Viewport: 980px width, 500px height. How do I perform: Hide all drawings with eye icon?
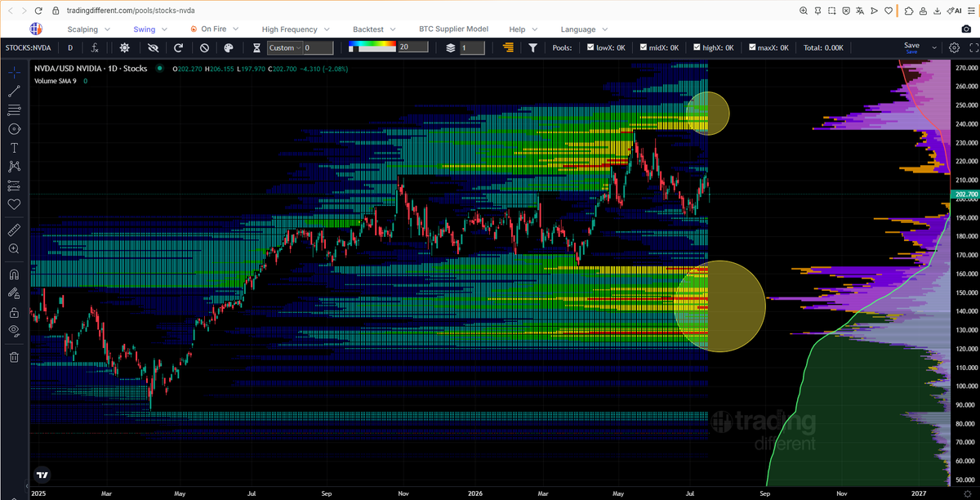pyautogui.click(x=14, y=331)
